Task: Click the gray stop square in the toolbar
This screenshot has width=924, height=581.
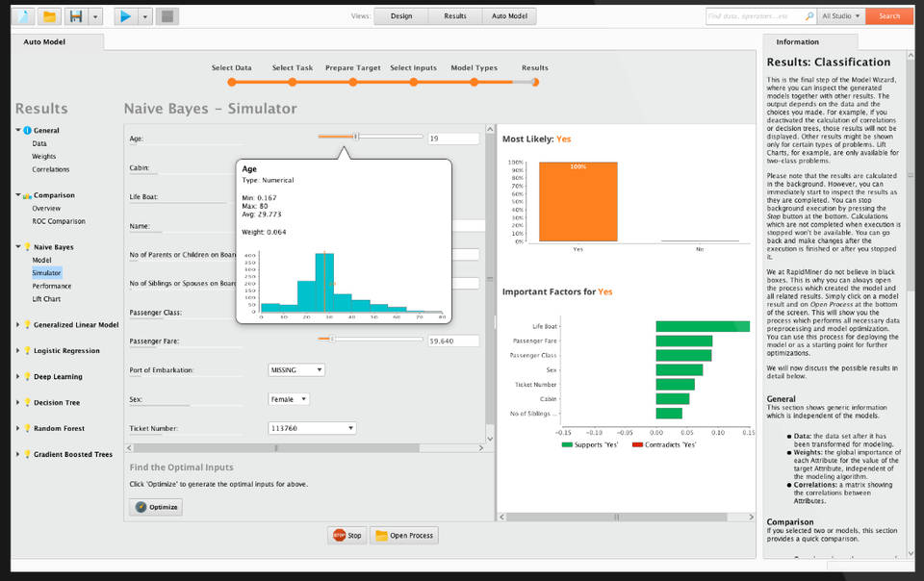Action: point(167,16)
